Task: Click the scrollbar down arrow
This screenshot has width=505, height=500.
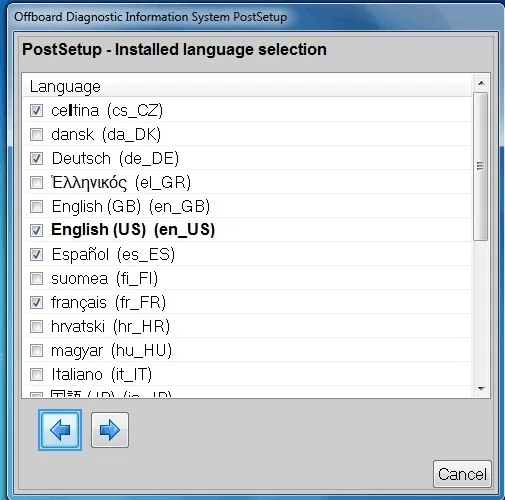Action: 481,388
